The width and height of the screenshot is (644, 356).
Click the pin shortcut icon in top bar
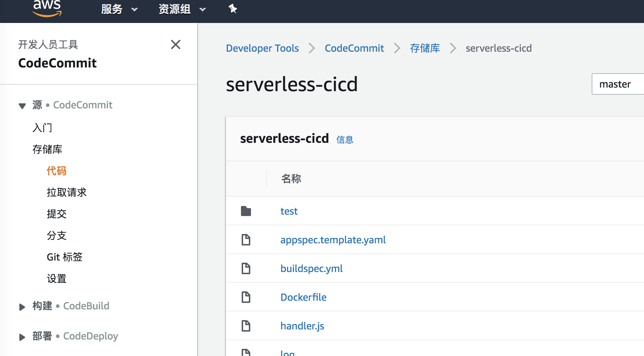click(233, 9)
